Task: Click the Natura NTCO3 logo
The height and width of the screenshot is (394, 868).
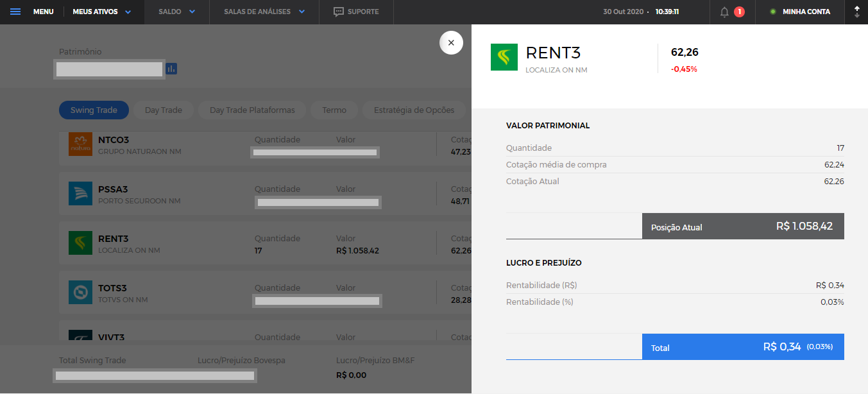Action: 81,145
